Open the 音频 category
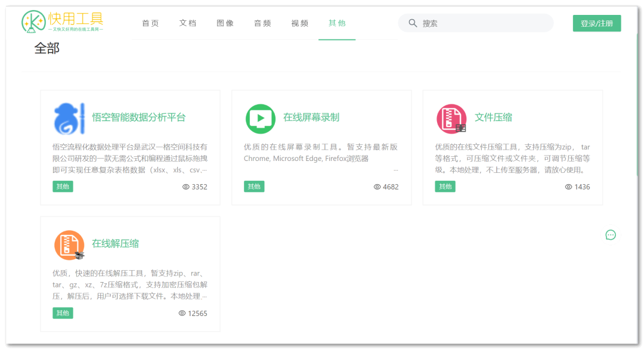The image size is (644, 350). [262, 23]
